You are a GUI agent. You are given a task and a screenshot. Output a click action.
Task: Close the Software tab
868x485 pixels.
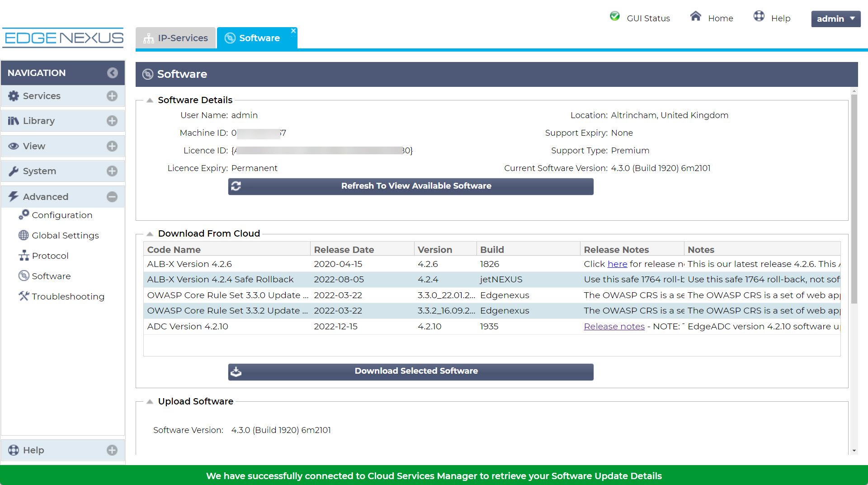[293, 31]
